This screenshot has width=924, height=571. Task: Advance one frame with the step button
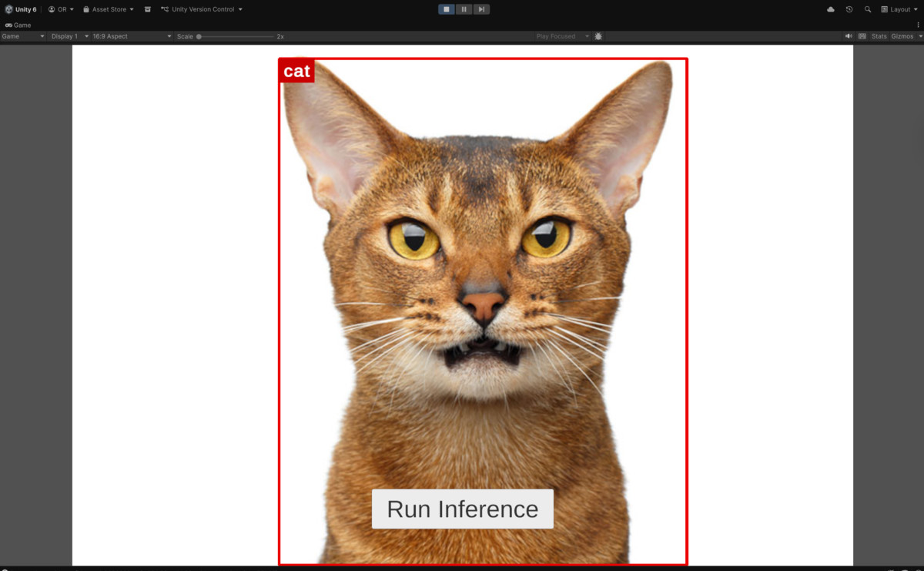(x=481, y=9)
